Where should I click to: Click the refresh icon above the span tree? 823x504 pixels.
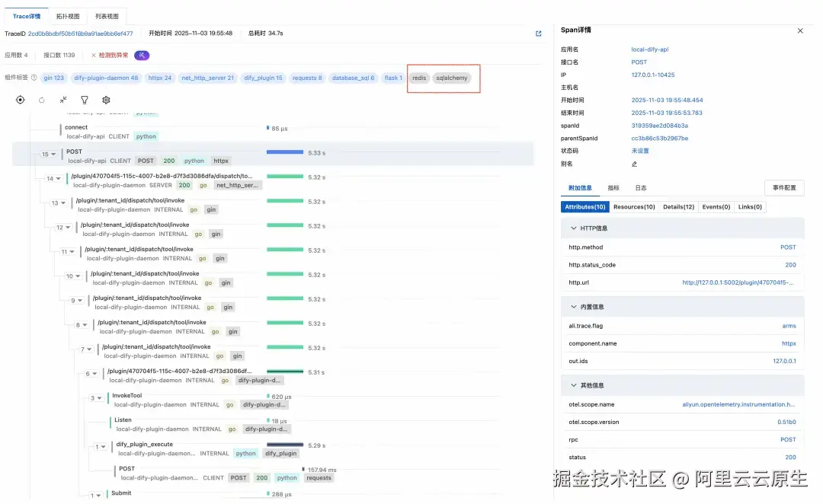coord(42,100)
